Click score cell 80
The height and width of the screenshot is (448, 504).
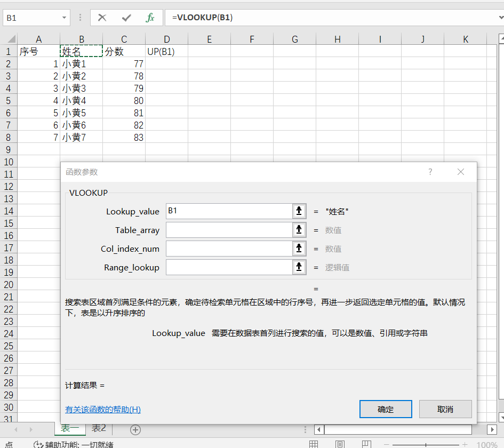tap(124, 101)
